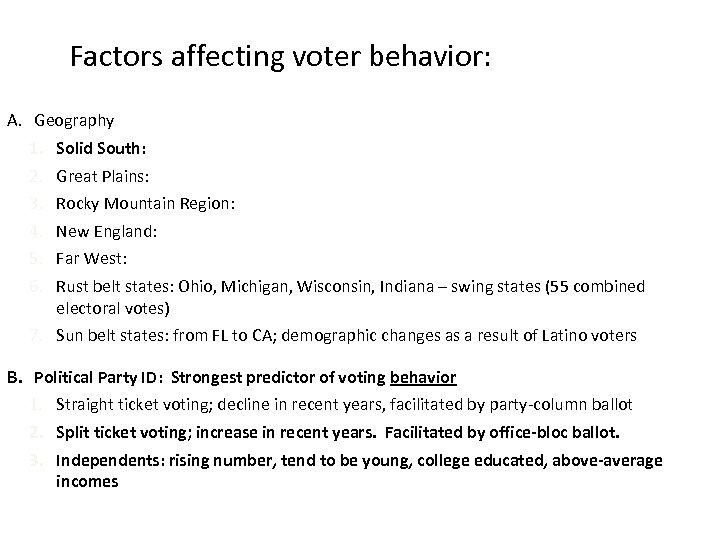
Task: Click the slide title 'Factors affecting voter behavior'
Action: pos(280,56)
